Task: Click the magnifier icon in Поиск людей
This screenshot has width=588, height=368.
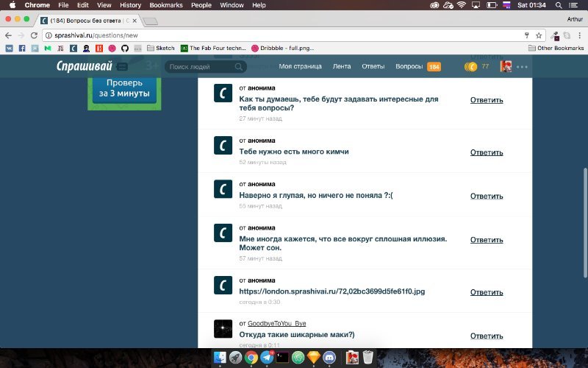Action: [238, 67]
